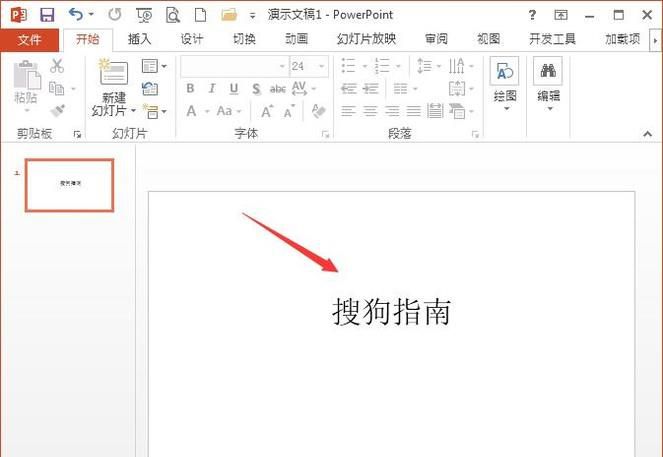Toggle italic formatting I
This screenshot has height=457, width=663.
(x=212, y=88)
